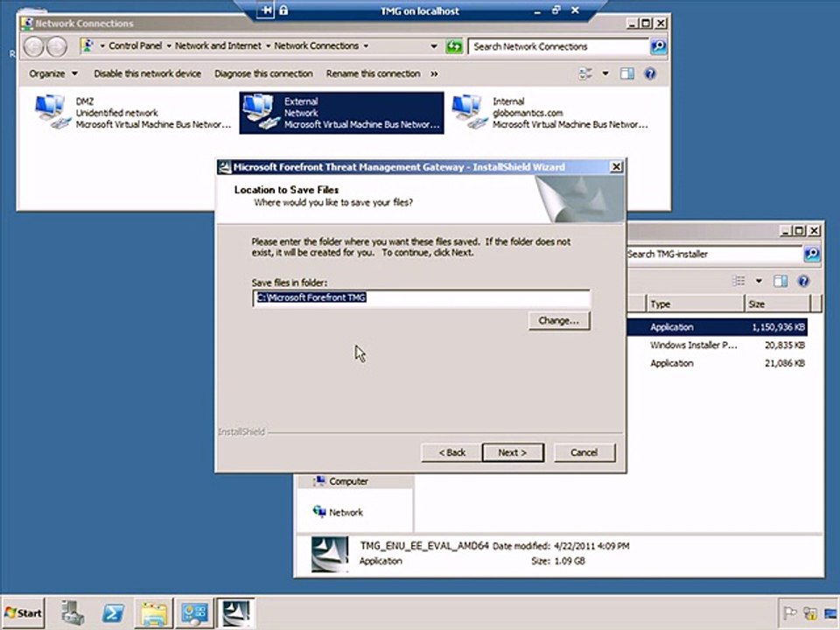Open Server Manager from the taskbar
Viewport: 840px width, 630px height.
(73, 612)
